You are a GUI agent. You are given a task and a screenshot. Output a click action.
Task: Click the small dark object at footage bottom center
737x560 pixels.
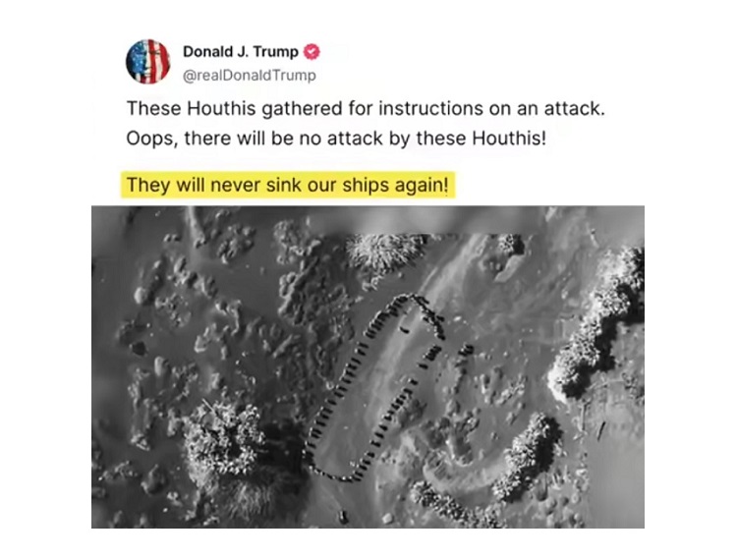tap(343, 516)
